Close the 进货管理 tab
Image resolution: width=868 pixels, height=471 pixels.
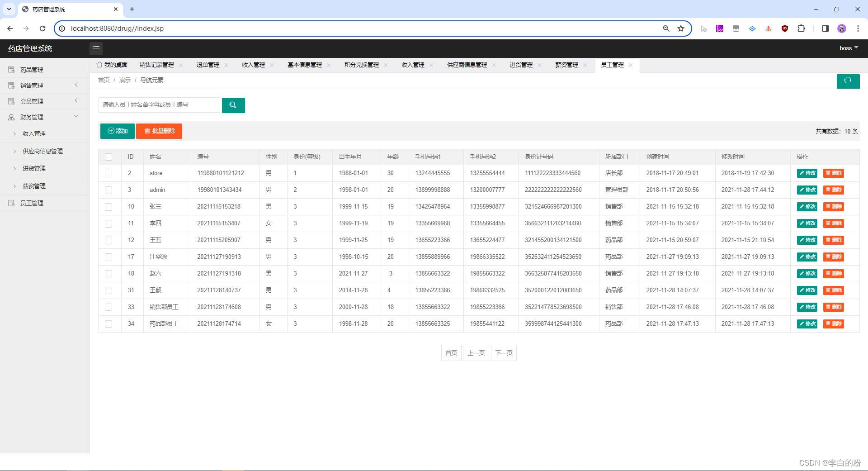[x=539, y=65]
